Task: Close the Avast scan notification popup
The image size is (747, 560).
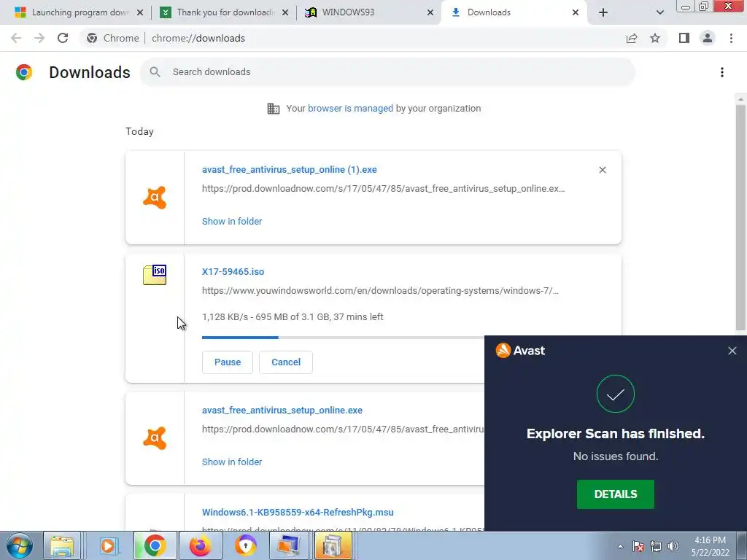Action: [732, 351]
